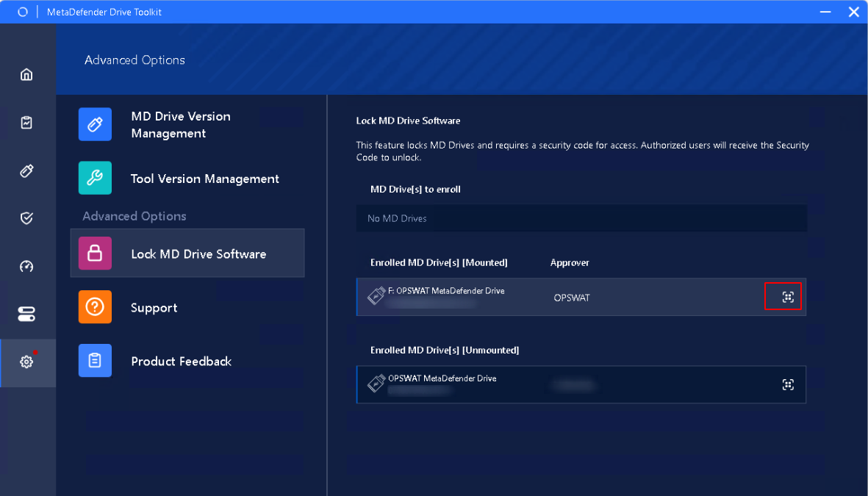Open Product Feedback menu item
Image resolution: width=868 pixels, height=496 pixels.
click(x=187, y=361)
